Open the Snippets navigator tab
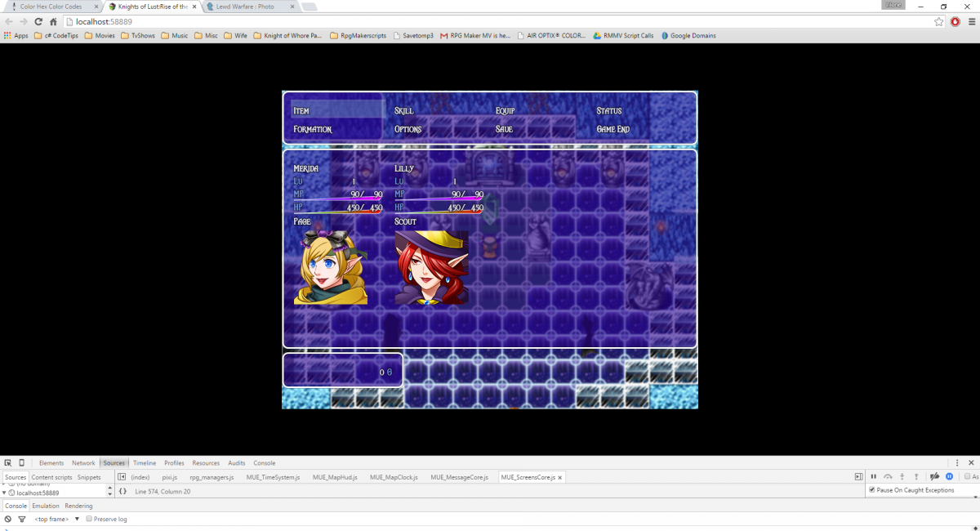 (x=89, y=477)
